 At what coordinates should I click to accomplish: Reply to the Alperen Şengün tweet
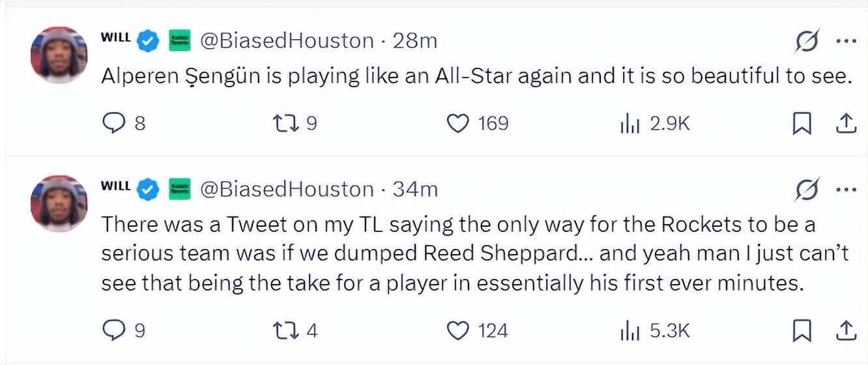click(113, 123)
